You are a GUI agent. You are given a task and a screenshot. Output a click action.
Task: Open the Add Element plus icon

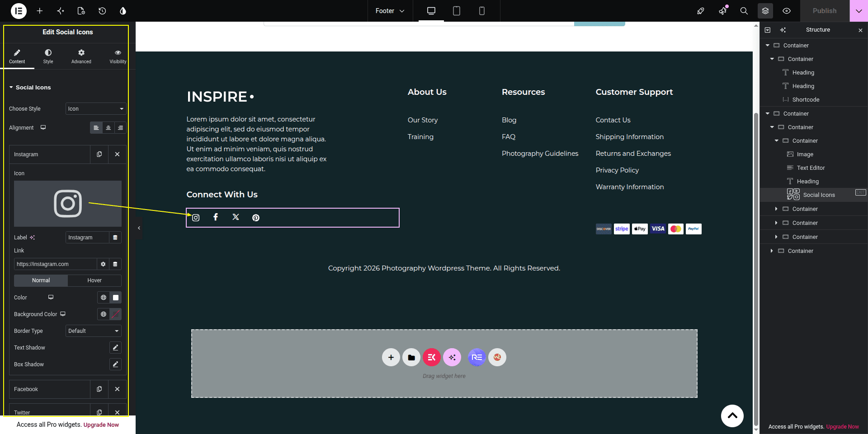pyautogui.click(x=40, y=11)
